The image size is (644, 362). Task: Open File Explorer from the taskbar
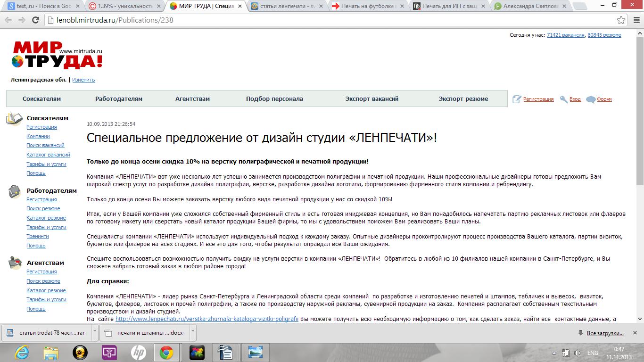coord(51,352)
